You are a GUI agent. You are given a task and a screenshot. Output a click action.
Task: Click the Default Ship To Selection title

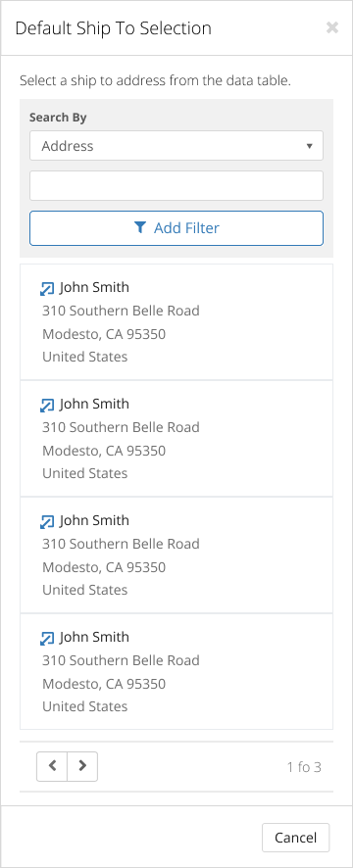113,28
